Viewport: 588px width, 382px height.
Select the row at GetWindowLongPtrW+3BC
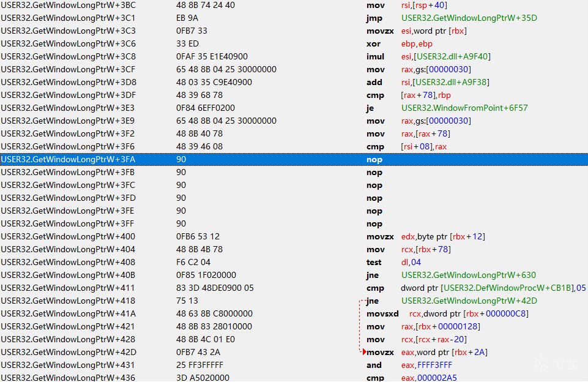point(294,6)
